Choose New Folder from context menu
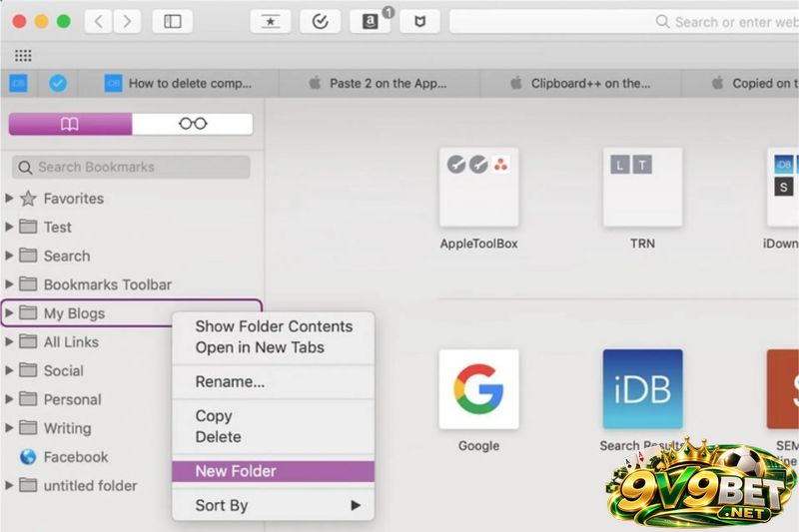This screenshot has height=532, width=799. coord(274,471)
